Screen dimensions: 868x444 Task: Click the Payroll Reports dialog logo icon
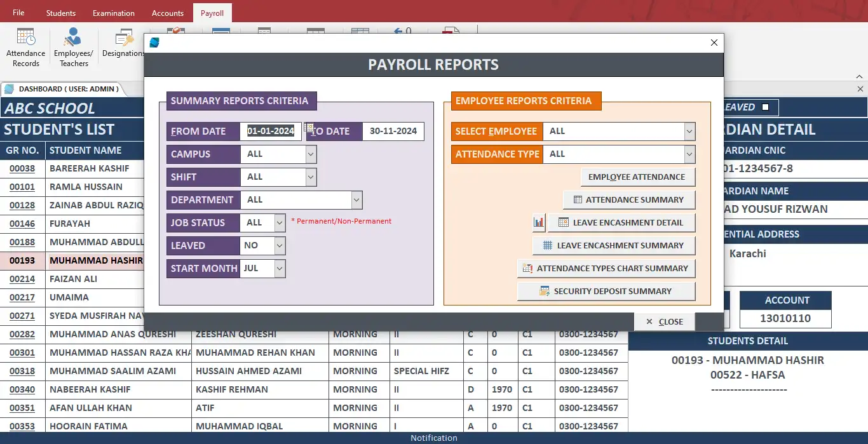pyautogui.click(x=154, y=43)
